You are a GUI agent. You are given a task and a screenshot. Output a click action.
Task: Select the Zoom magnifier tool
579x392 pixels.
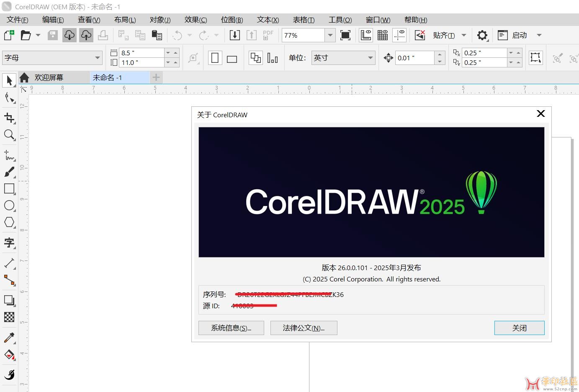click(9, 135)
